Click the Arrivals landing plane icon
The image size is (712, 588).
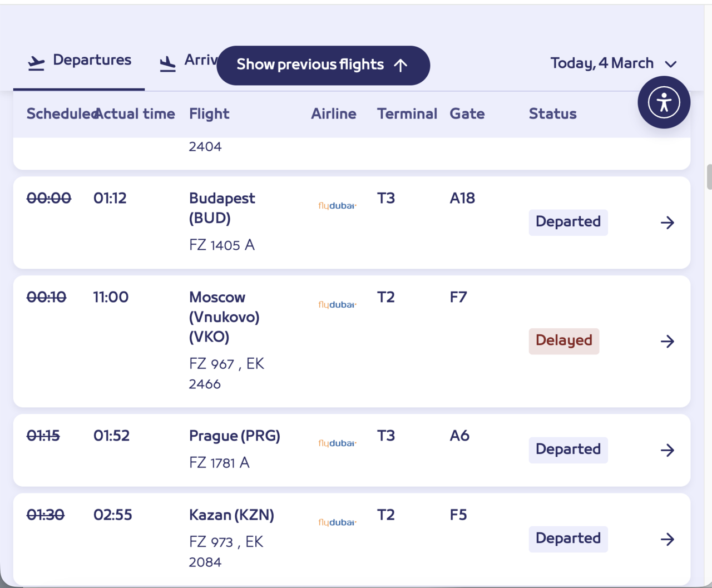167,63
